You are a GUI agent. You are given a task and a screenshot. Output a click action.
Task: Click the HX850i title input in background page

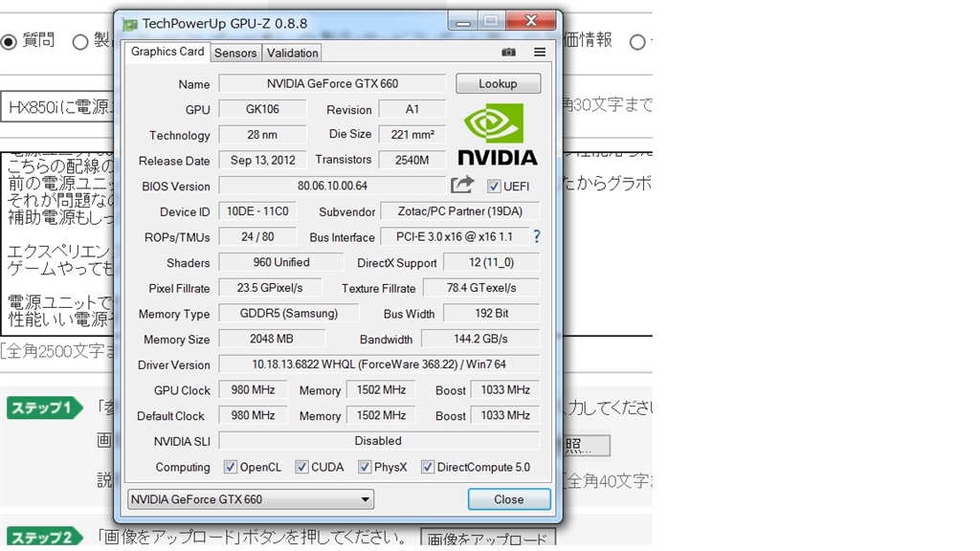(x=57, y=107)
